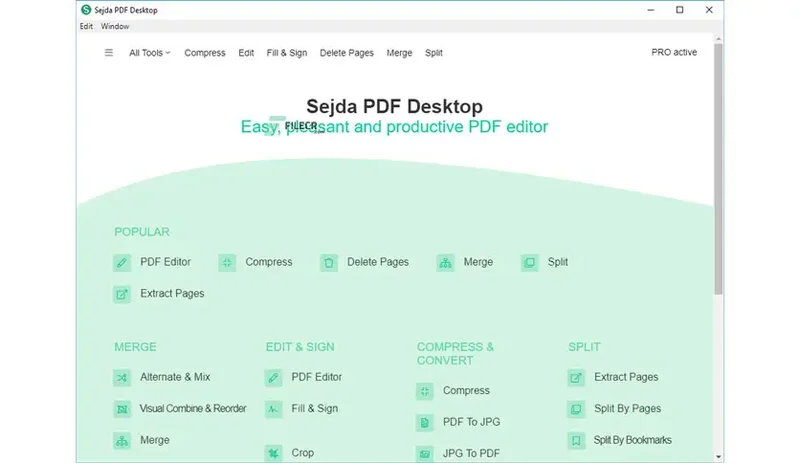Click the Merge icon under Popular
The height and width of the screenshot is (463, 800).
pos(445,262)
